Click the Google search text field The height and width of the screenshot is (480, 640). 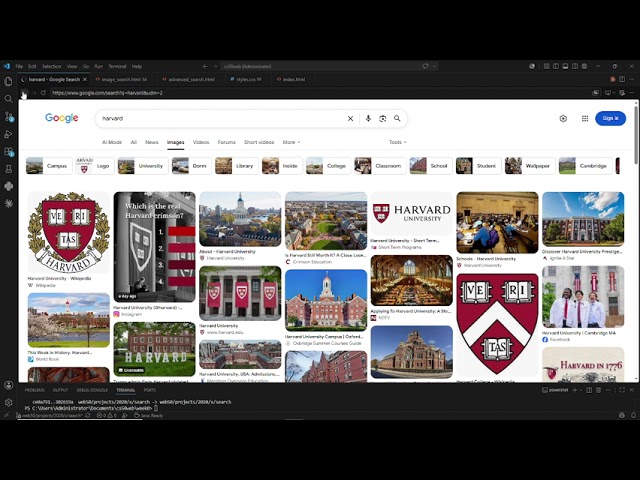coord(220,118)
